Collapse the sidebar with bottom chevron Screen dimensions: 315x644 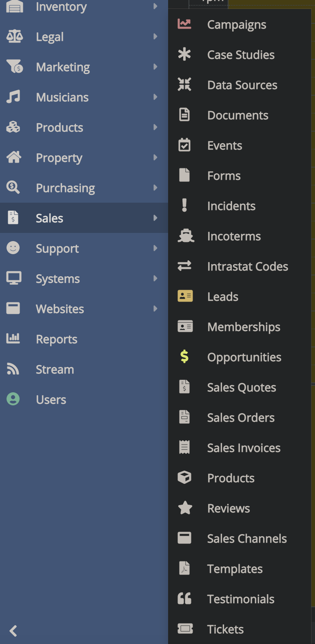[x=13, y=631]
